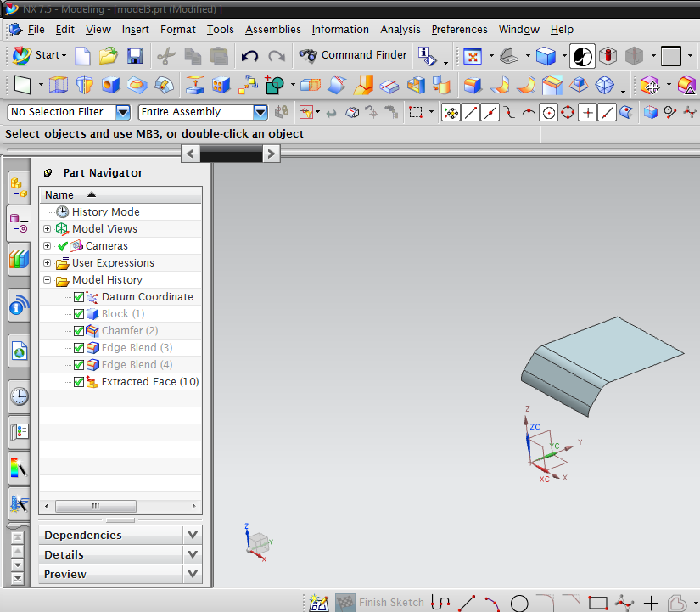Open the Command Finder
The width and height of the screenshot is (700, 612).
(x=353, y=56)
